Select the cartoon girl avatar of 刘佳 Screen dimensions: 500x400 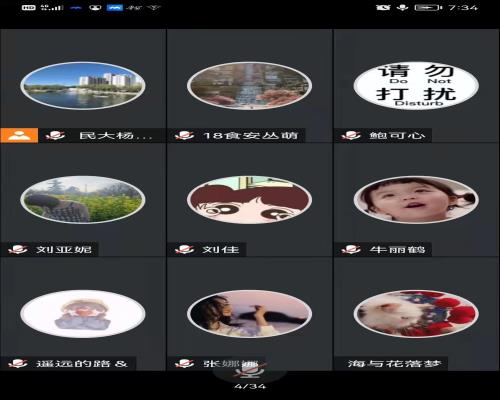coord(249,200)
